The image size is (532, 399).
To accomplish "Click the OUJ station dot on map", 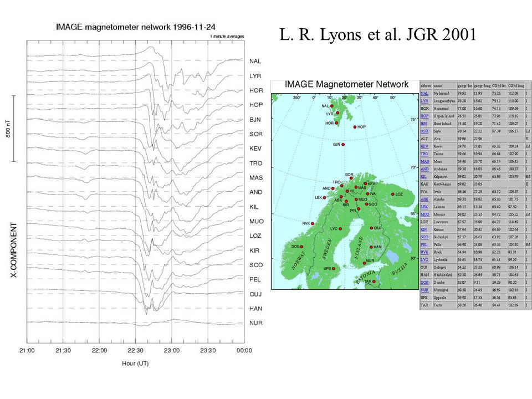I will [x=371, y=228].
